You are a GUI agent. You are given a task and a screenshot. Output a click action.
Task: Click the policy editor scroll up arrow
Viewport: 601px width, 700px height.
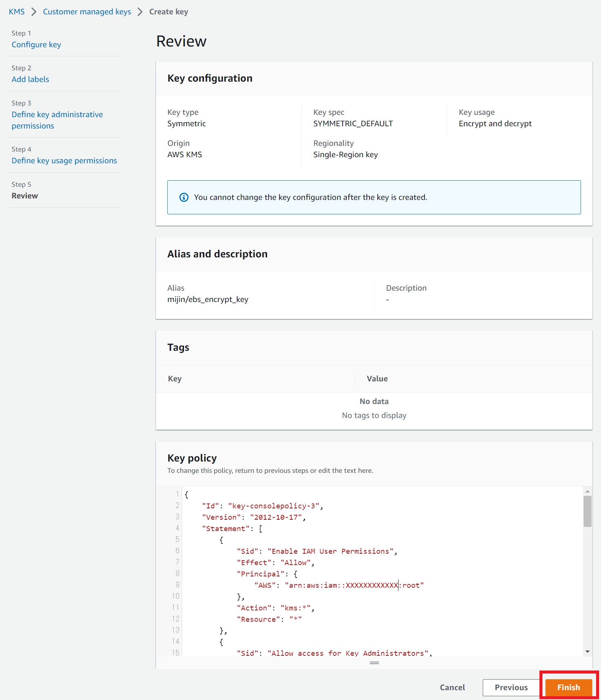587,491
